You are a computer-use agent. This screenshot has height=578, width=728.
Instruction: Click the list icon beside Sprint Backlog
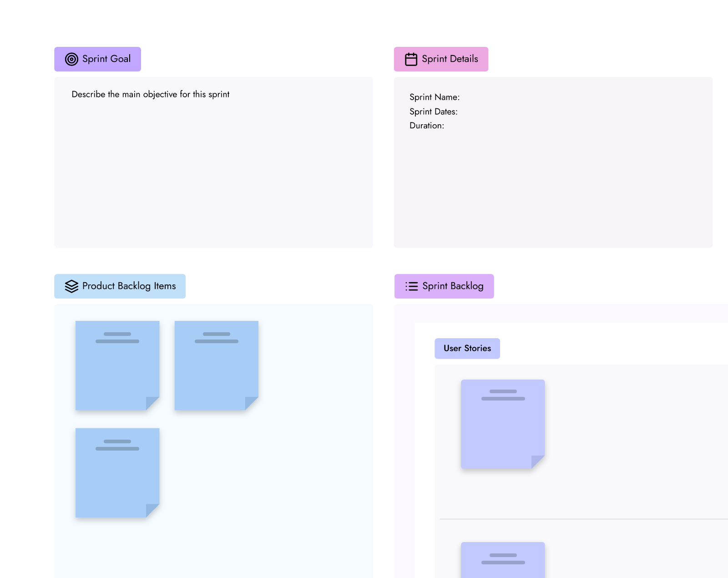coord(411,286)
